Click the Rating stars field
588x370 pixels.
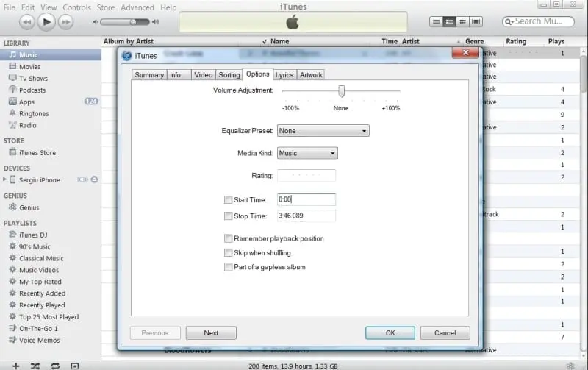click(x=306, y=175)
